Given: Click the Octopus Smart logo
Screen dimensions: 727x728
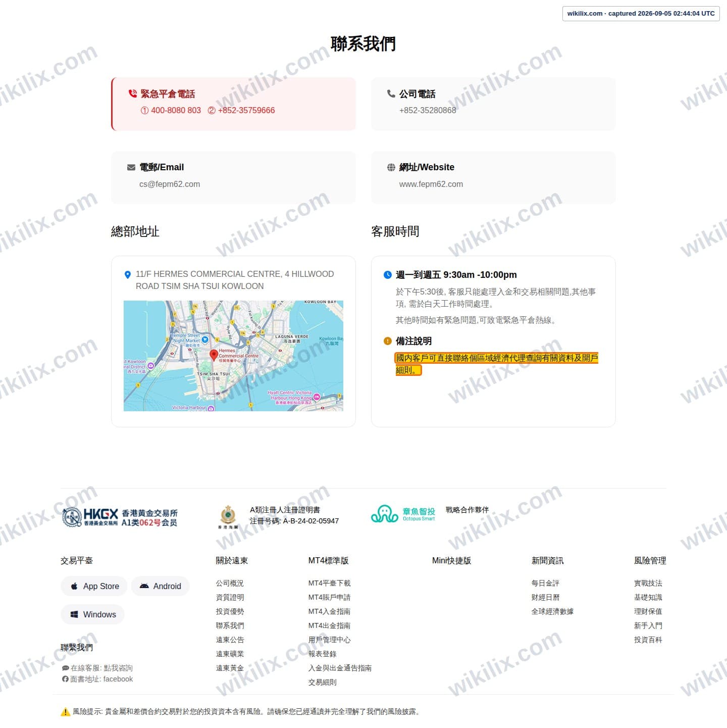Looking at the screenshot, I should click(x=403, y=514).
